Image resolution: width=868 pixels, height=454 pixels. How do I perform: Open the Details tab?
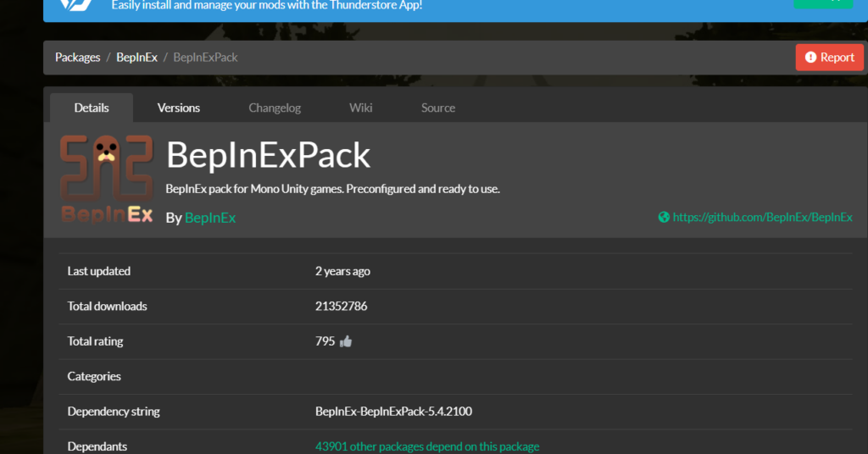coord(92,108)
